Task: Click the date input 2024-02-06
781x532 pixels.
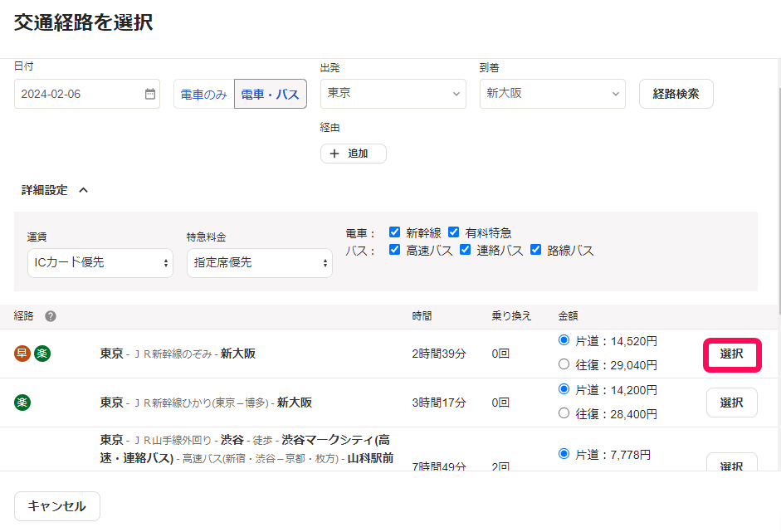Action: tap(86, 94)
